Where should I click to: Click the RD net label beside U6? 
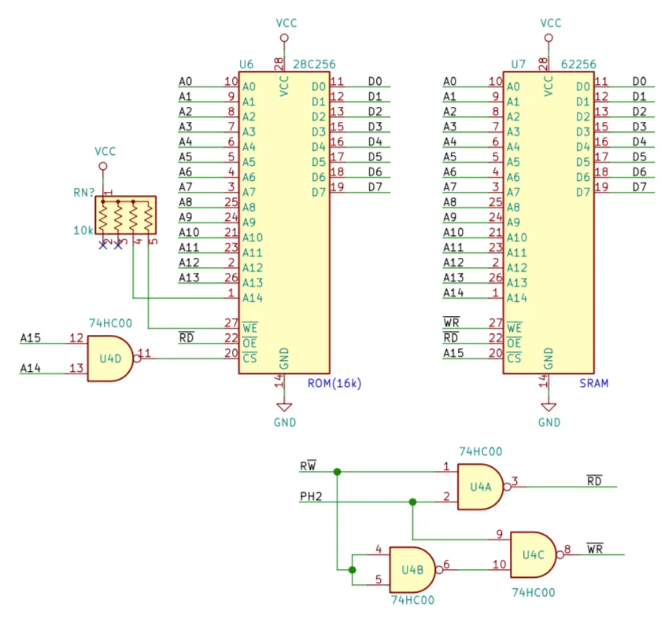(186, 337)
